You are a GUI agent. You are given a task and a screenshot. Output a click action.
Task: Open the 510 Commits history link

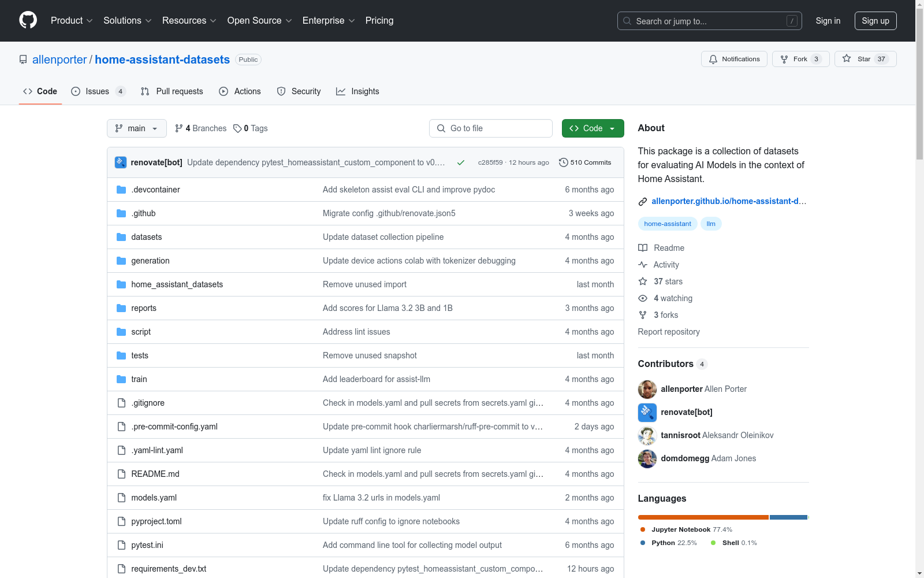tap(585, 162)
